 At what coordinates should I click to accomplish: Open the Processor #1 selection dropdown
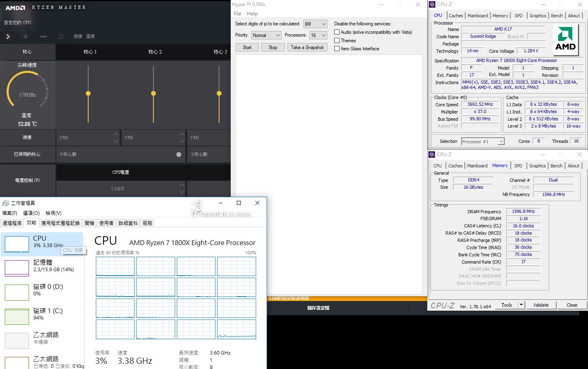click(x=483, y=142)
